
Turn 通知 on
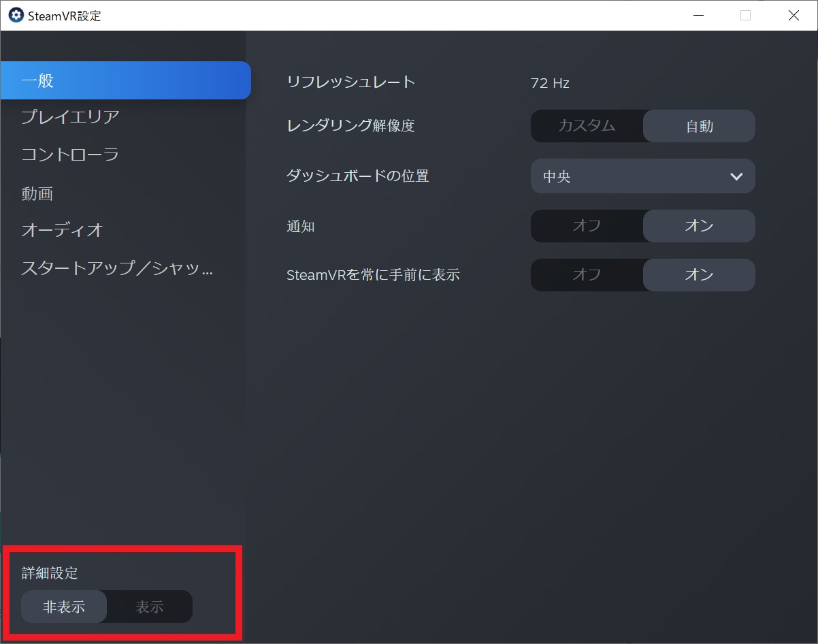(699, 226)
